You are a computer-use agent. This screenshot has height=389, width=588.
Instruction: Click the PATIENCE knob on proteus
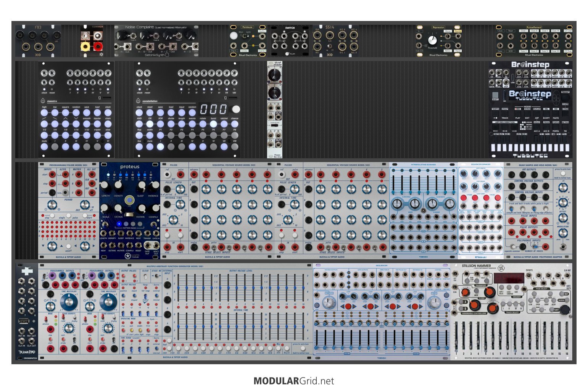click(155, 185)
